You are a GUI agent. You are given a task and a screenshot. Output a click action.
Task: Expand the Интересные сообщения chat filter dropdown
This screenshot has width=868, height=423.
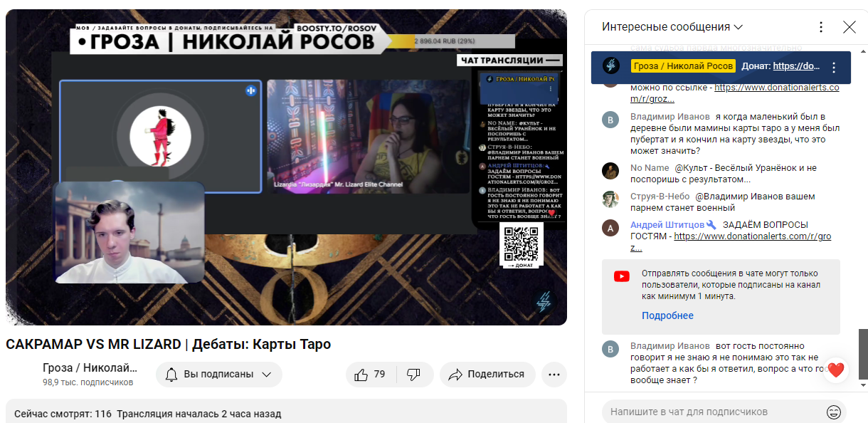pyautogui.click(x=672, y=27)
